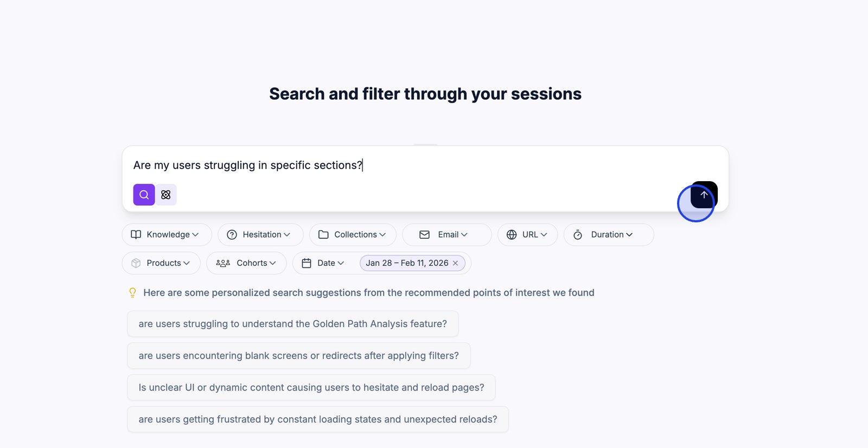Click the question mark Hesitation icon

pos(232,235)
